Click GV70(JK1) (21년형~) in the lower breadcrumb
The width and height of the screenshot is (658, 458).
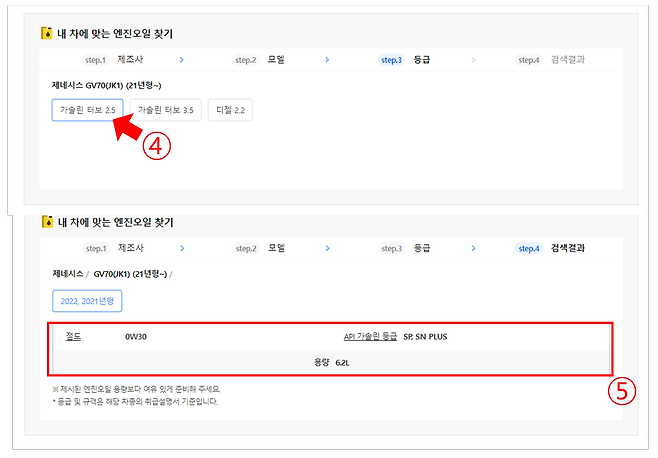point(130,274)
